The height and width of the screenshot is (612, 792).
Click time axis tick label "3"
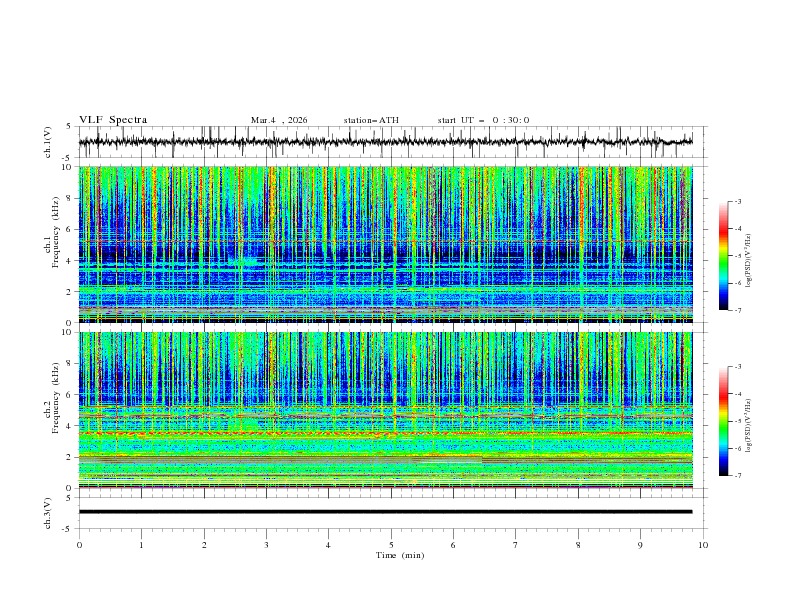coord(266,545)
